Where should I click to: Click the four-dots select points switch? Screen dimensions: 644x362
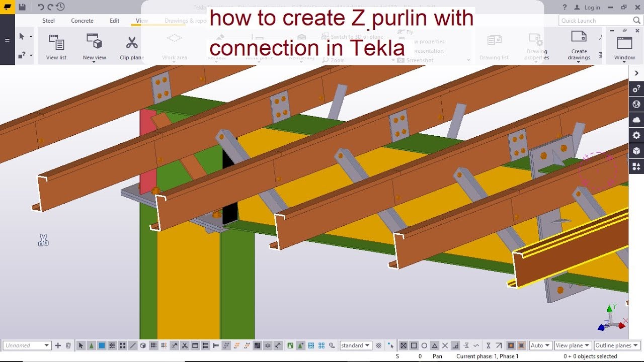click(122, 345)
